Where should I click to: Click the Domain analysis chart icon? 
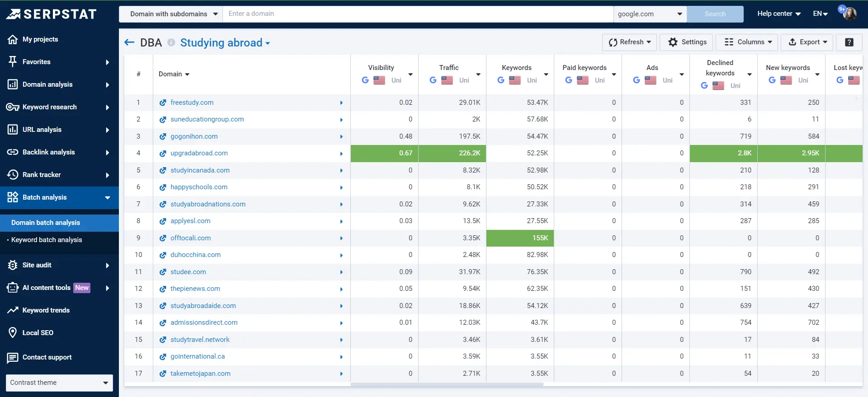[x=13, y=84]
